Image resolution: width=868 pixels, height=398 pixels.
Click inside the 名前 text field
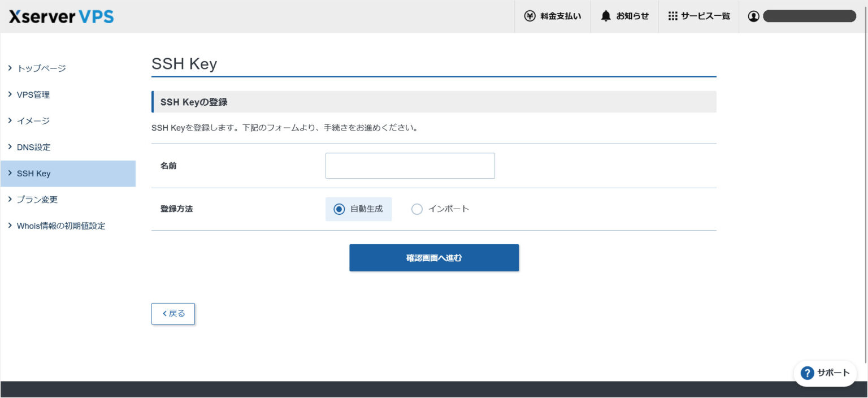tap(409, 165)
